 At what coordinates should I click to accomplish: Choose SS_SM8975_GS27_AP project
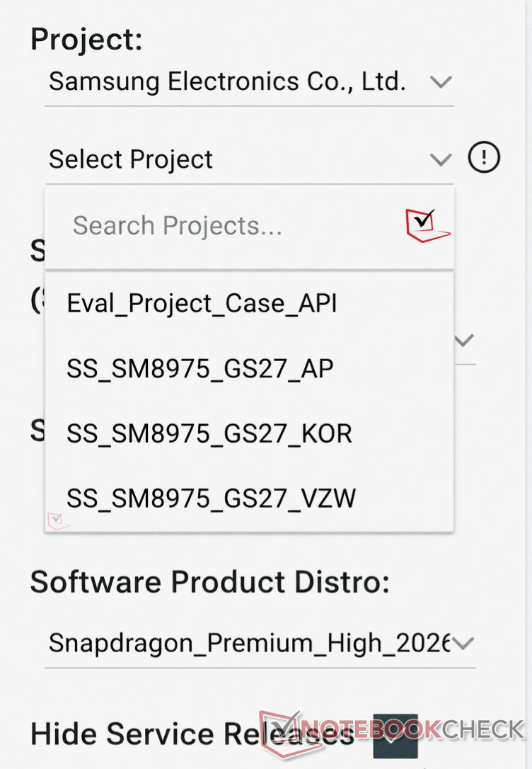coord(249,368)
